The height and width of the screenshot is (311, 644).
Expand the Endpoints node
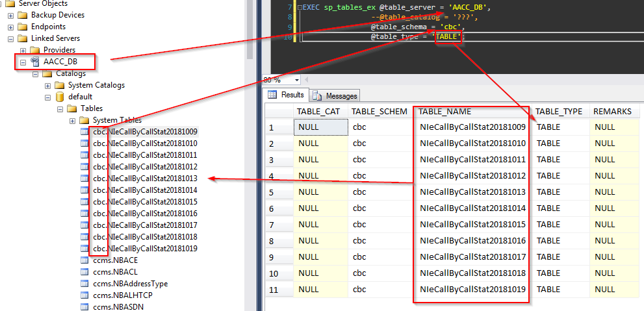[10, 27]
